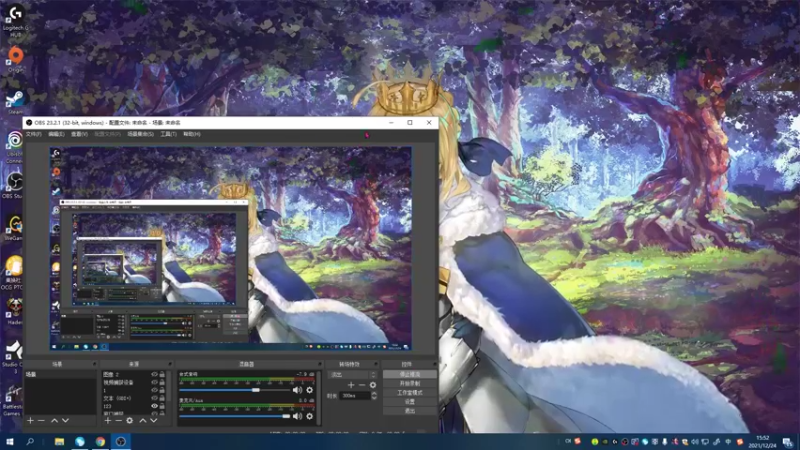Toggle visibility of the 文本 (GDI+) source
The height and width of the screenshot is (450, 800).
tap(154, 398)
